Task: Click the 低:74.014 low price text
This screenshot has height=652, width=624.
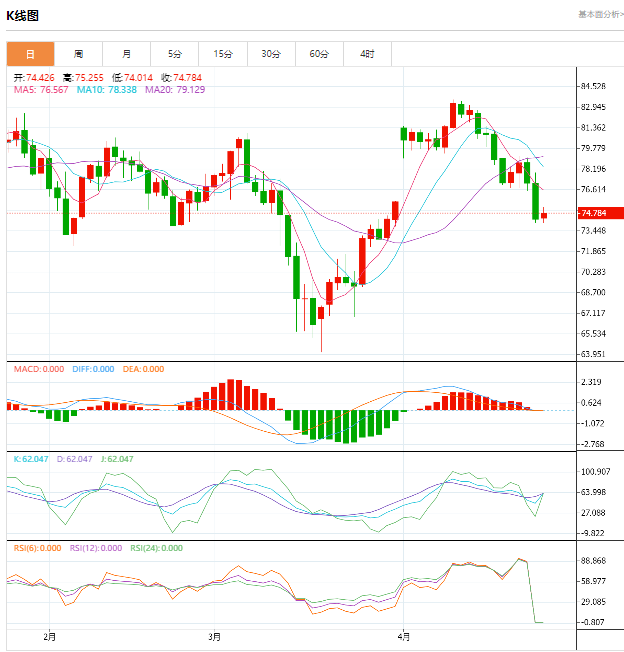Action: point(132,78)
